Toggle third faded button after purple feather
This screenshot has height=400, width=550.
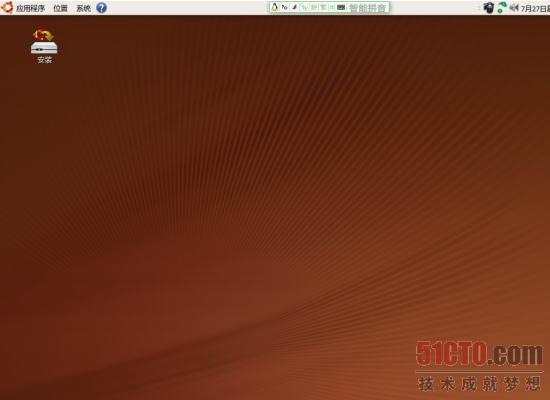(x=324, y=7)
